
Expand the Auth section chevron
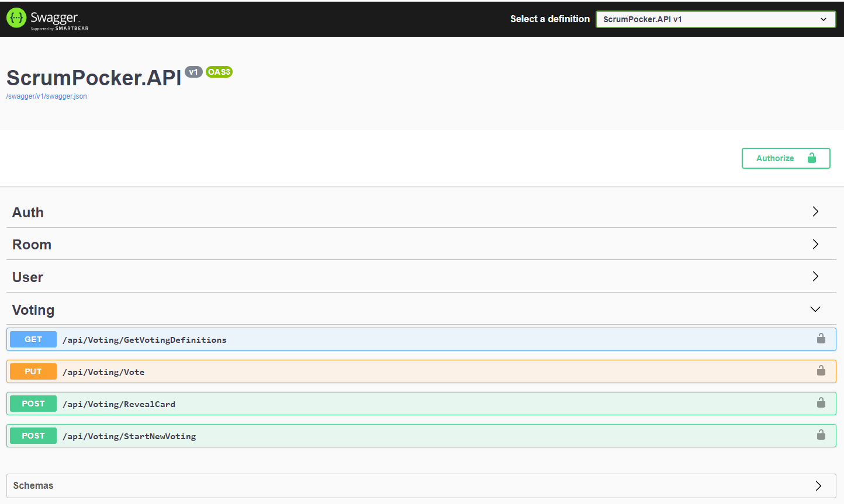tap(815, 211)
